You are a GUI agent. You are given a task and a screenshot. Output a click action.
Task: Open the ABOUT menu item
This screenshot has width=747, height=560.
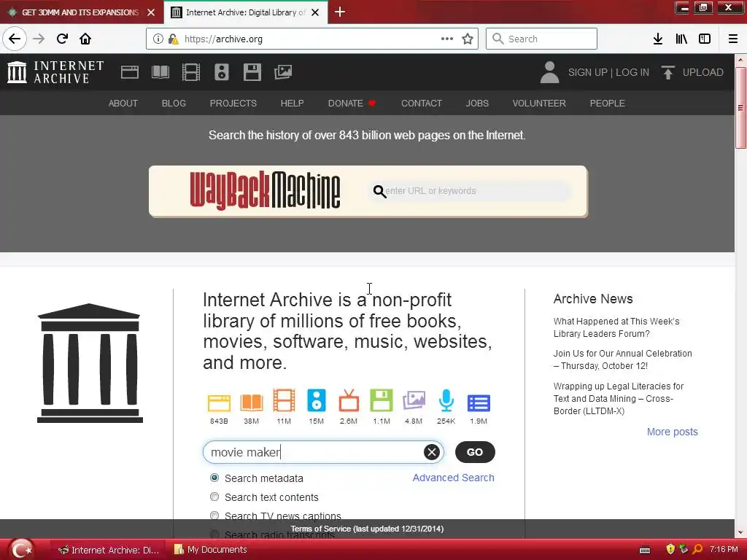point(123,104)
